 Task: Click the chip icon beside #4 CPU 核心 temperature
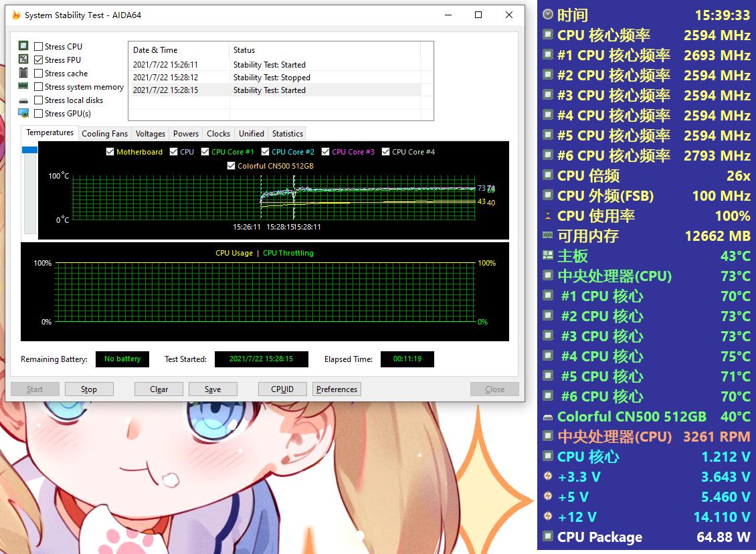[x=548, y=355]
